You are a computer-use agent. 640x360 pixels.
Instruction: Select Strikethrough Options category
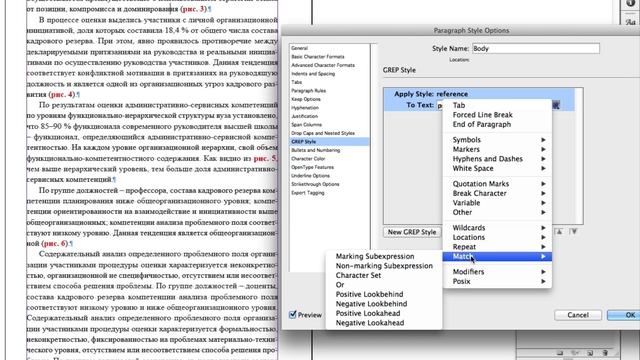pos(329,184)
